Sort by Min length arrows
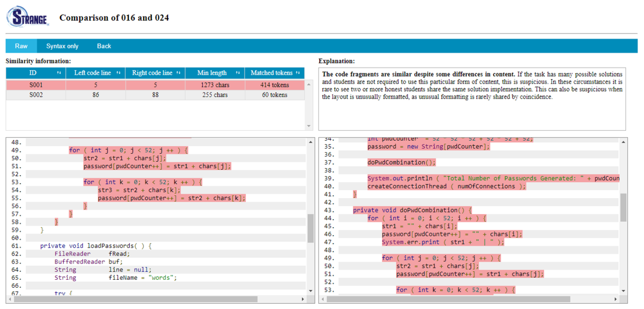 [238, 73]
